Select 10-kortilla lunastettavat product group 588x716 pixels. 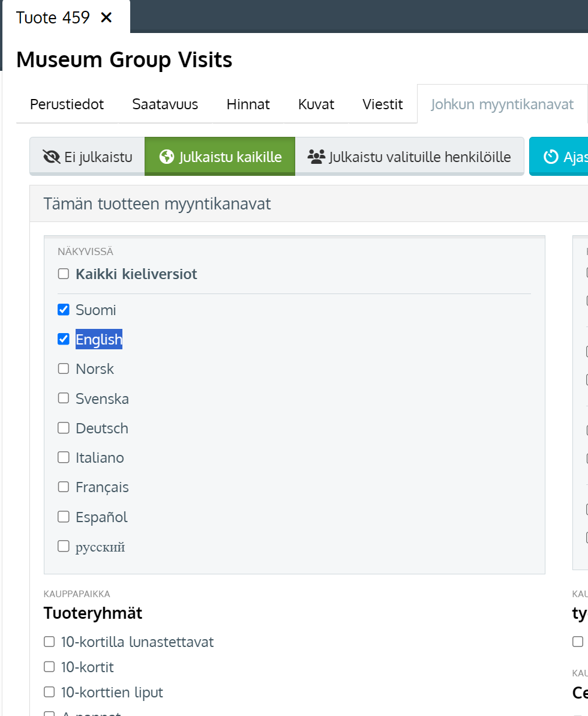tap(49, 642)
